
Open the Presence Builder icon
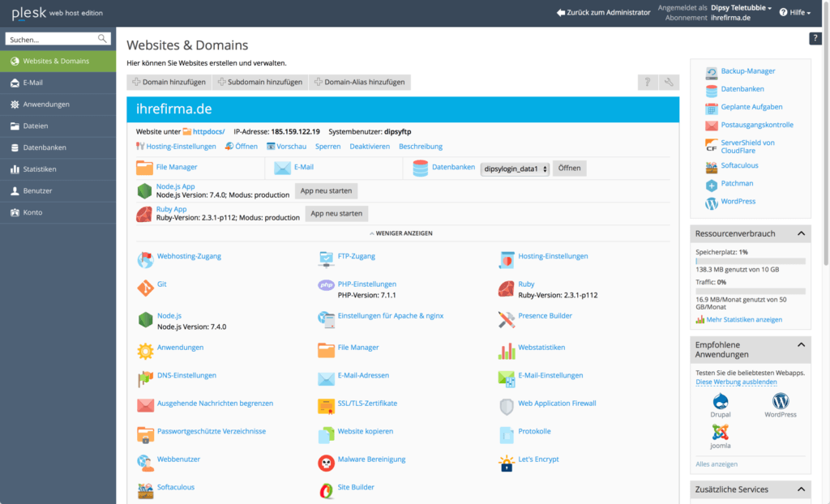[506, 319]
